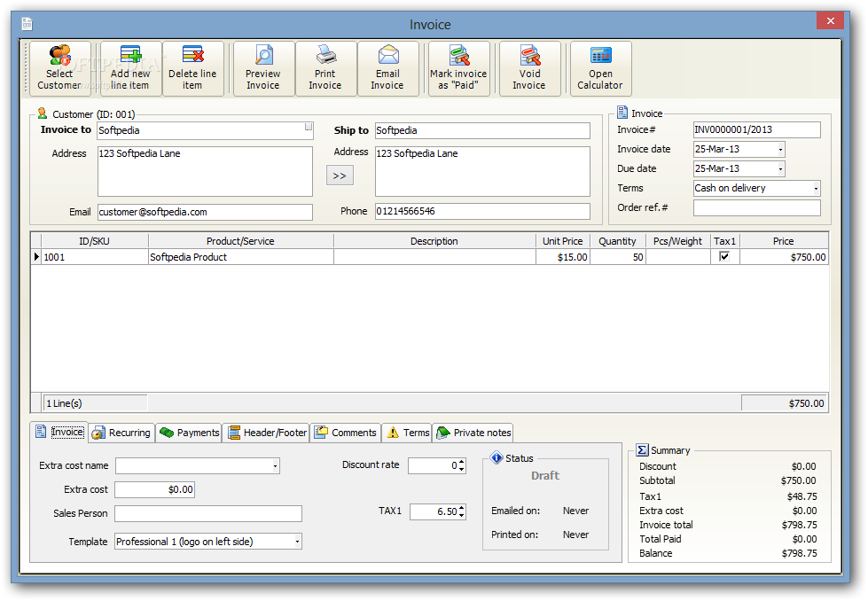This screenshot has width=868, height=601.
Task: Click the Invoice group document icon
Action: tap(622, 113)
